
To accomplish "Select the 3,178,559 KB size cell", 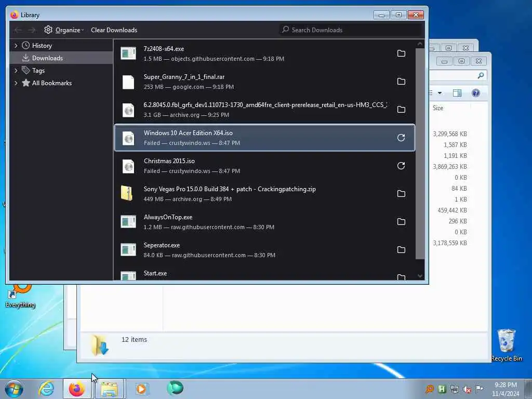I will tap(450, 243).
